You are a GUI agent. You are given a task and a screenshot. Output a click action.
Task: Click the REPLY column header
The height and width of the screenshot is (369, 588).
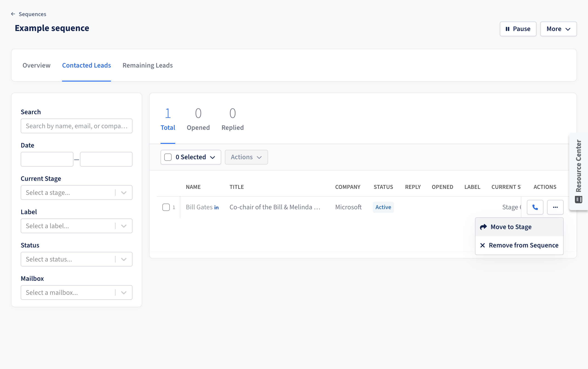click(x=413, y=187)
